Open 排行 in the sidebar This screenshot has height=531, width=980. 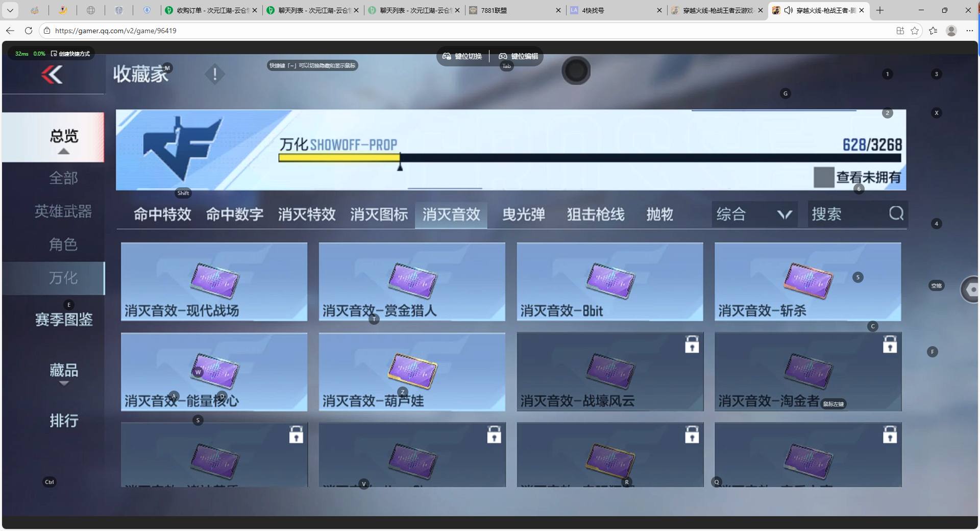click(x=64, y=421)
